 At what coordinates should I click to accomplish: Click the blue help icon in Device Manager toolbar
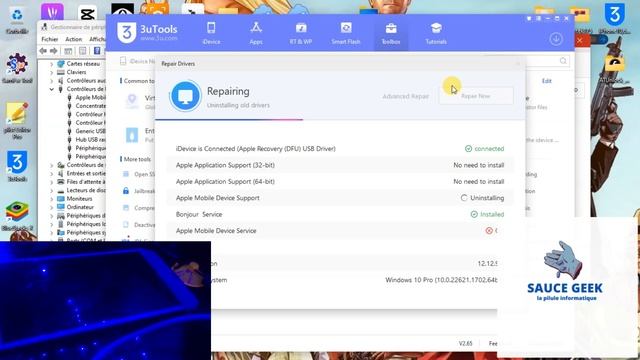click(x=97, y=51)
